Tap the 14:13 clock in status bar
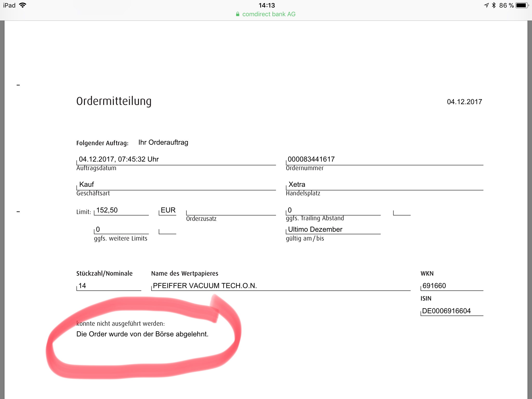 click(267, 5)
